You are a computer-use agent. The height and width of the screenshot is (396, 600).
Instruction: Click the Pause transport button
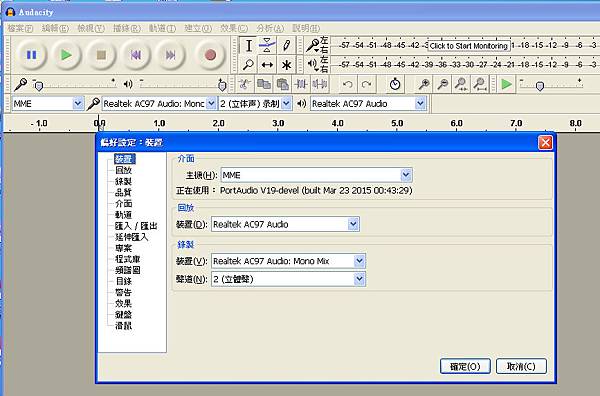pyautogui.click(x=31, y=55)
